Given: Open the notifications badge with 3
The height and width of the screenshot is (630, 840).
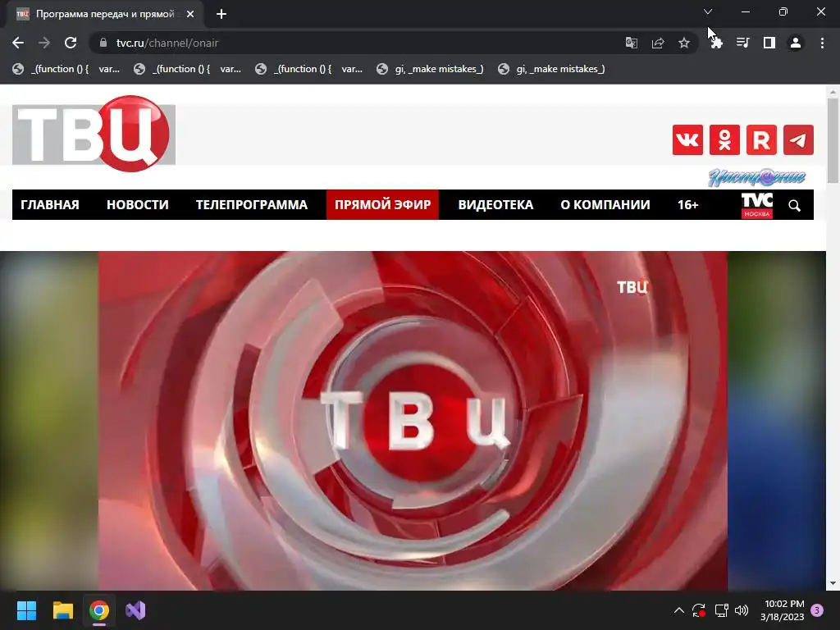Looking at the screenshot, I should tap(817, 610).
